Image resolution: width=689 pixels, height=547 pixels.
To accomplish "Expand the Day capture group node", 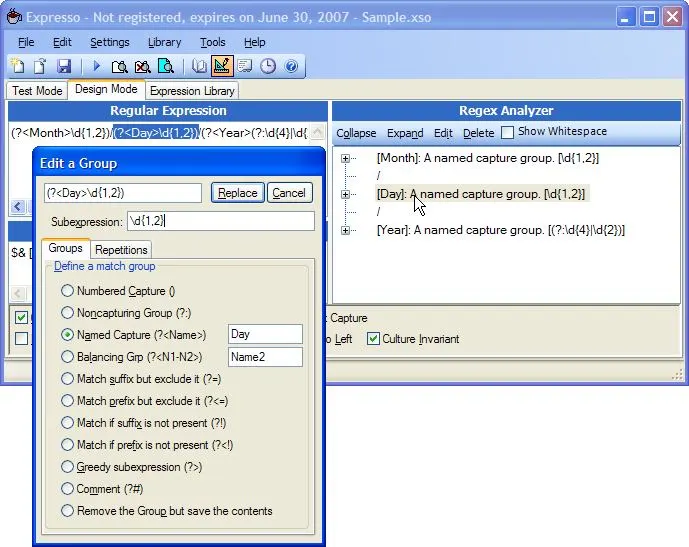I will [346, 194].
